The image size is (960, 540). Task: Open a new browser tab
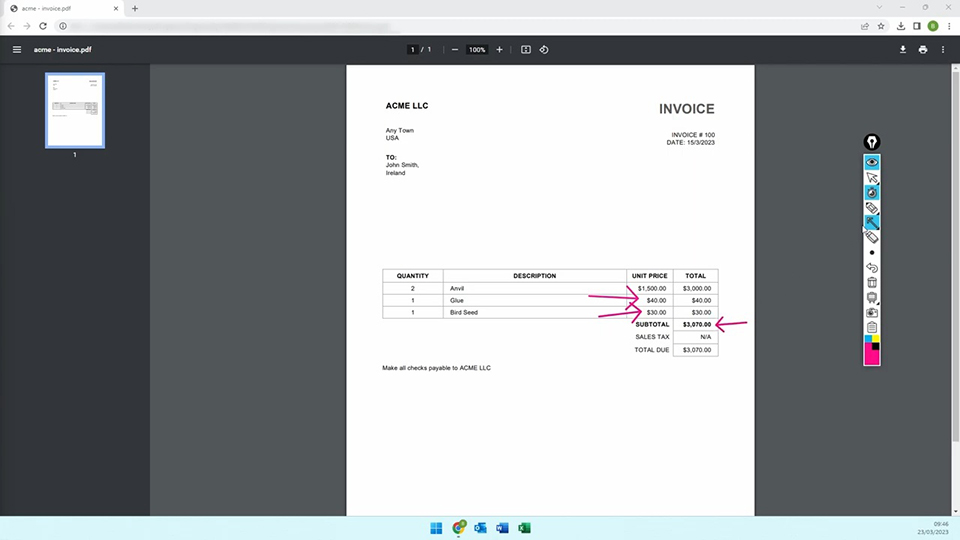[x=135, y=8]
